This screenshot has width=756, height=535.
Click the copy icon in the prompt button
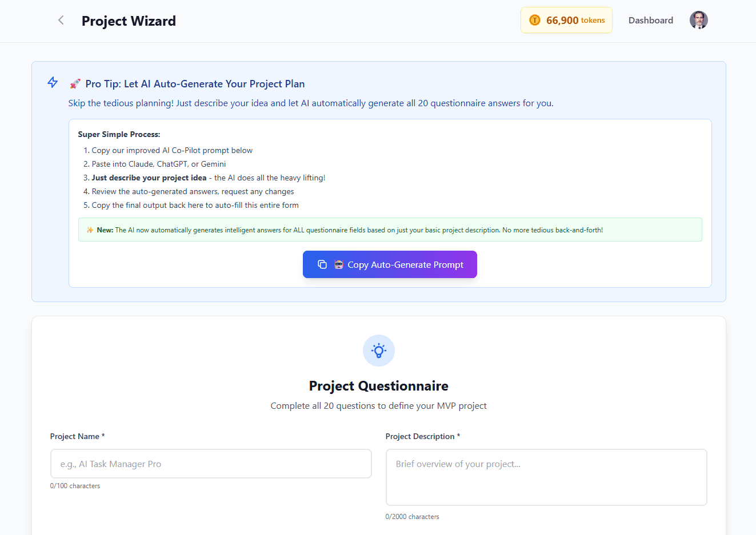click(x=322, y=264)
